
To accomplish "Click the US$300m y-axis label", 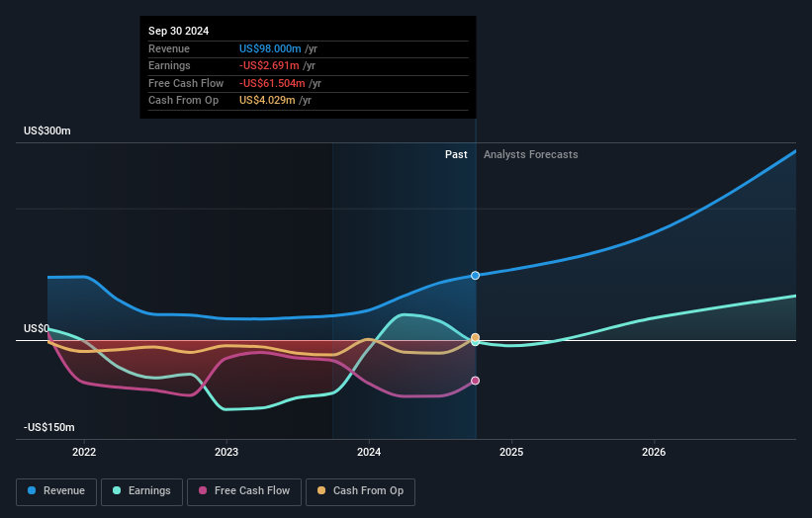I will pyautogui.click(x=47, y=130).
